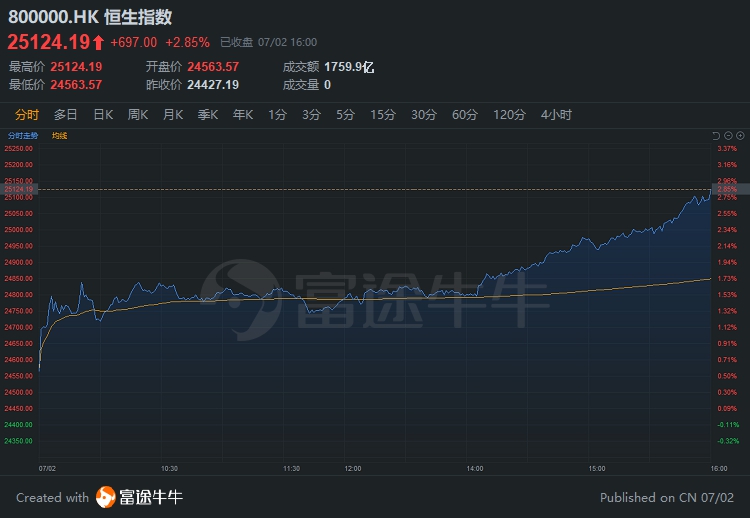Click the 已收盘 07/02 16:00 status
Viewport: 750px width, 518px height.
[268, 43]
